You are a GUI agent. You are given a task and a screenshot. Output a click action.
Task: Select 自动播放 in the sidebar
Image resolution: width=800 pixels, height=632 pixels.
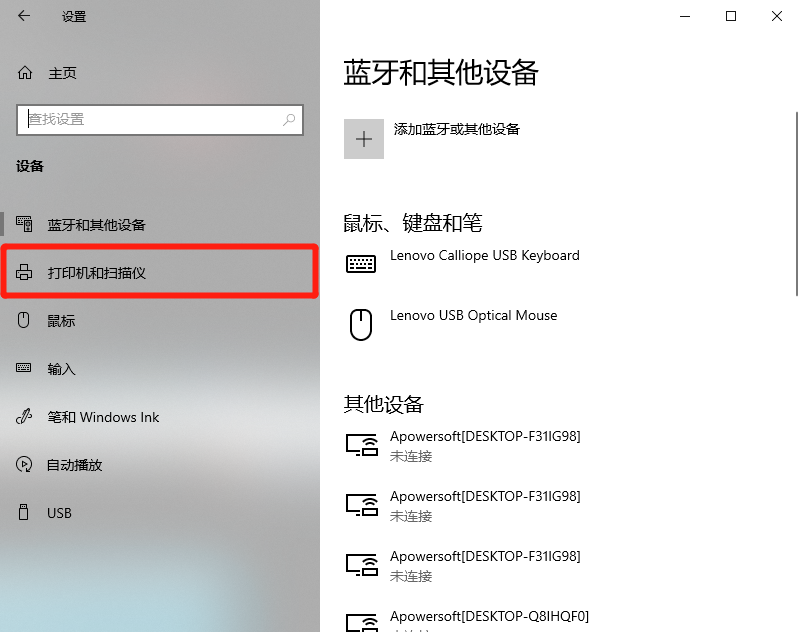(x=75, y=465)
